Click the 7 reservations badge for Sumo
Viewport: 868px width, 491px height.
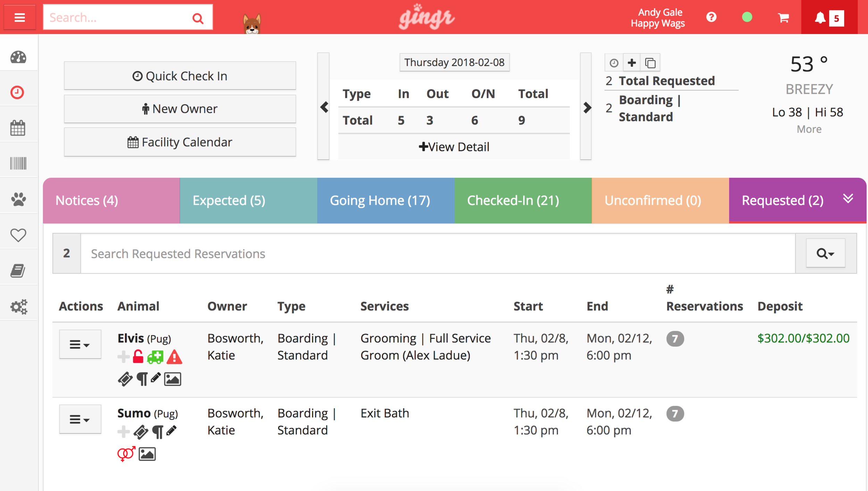675,414
